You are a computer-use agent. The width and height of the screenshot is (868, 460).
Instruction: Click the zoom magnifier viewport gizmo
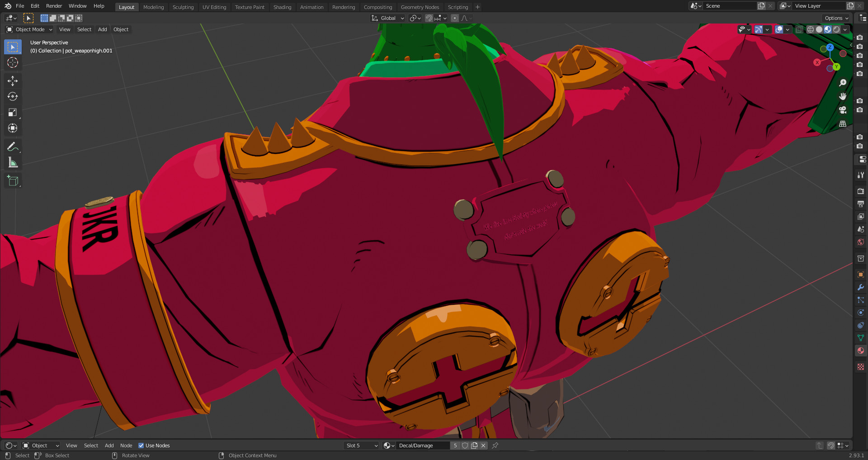point(843,83)
